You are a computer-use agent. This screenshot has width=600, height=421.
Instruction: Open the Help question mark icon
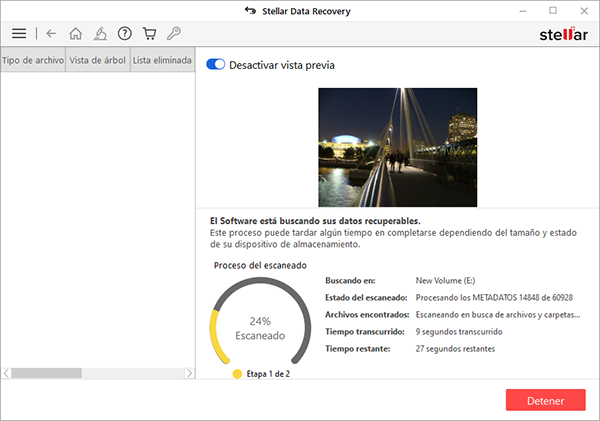click(124, 33)
